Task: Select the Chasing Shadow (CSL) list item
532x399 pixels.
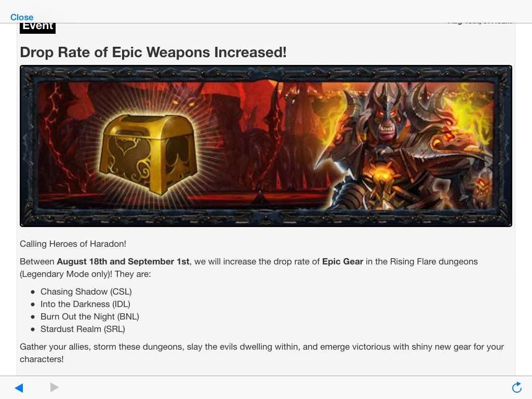Action: (86, 292)
